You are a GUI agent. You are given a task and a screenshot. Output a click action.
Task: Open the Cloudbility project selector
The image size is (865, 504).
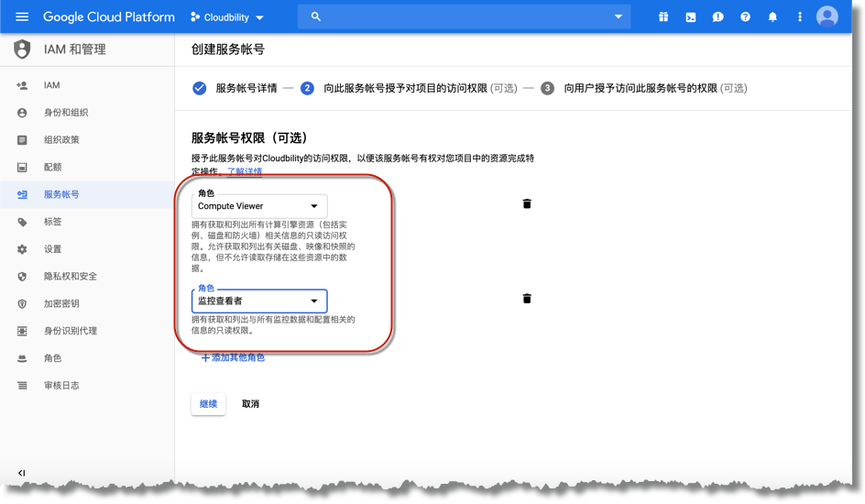(x=226, y=17)
